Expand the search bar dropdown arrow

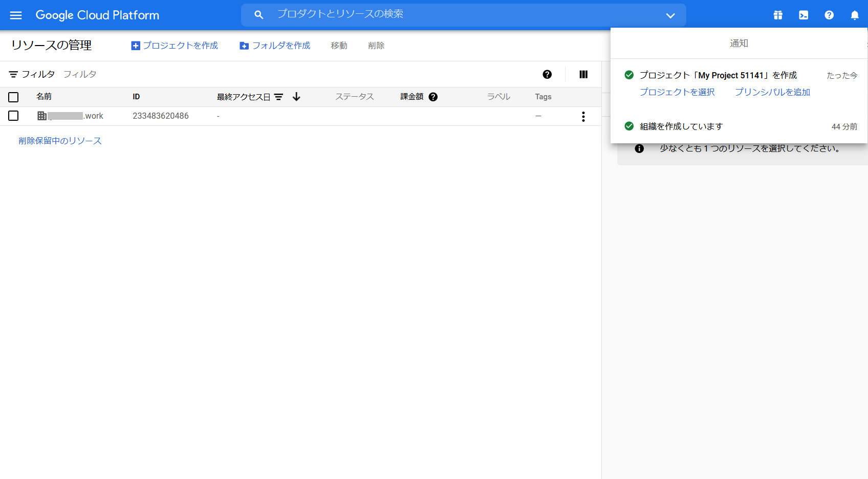tap(670, 15)
